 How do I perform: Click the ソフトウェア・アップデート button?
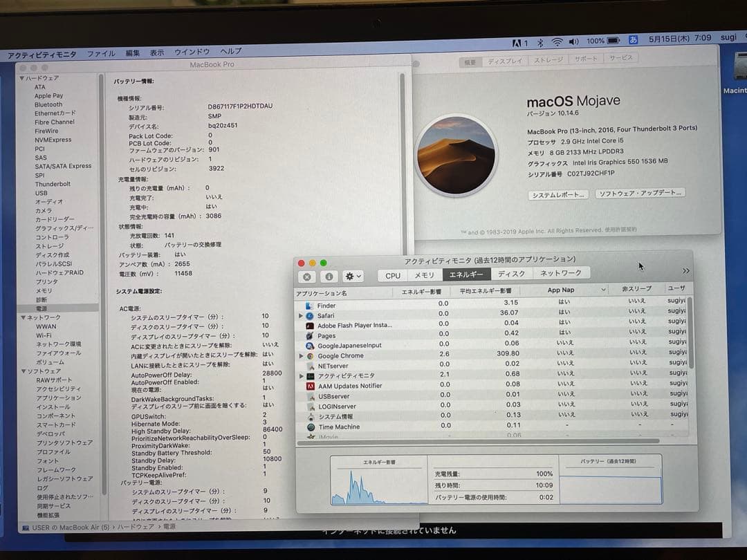pos(640,194)
